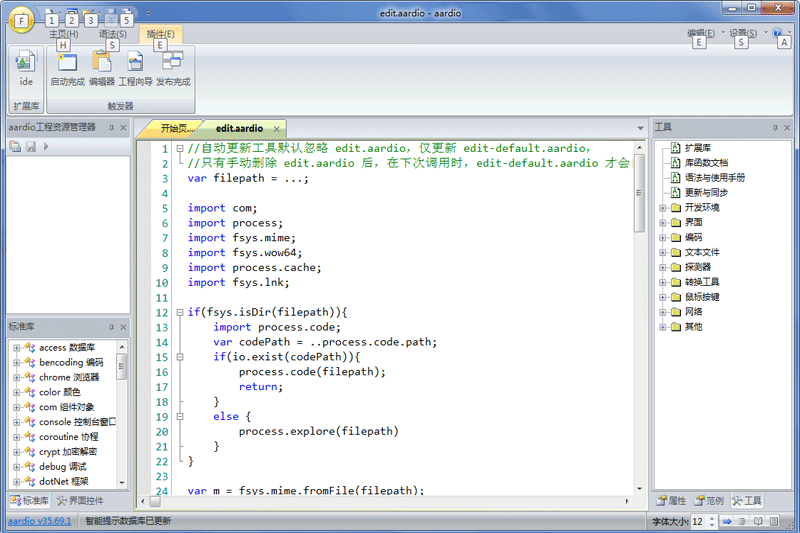
Task: Collapse code fold at line 12
Action: pyautogui.click(x=178, y=312)
